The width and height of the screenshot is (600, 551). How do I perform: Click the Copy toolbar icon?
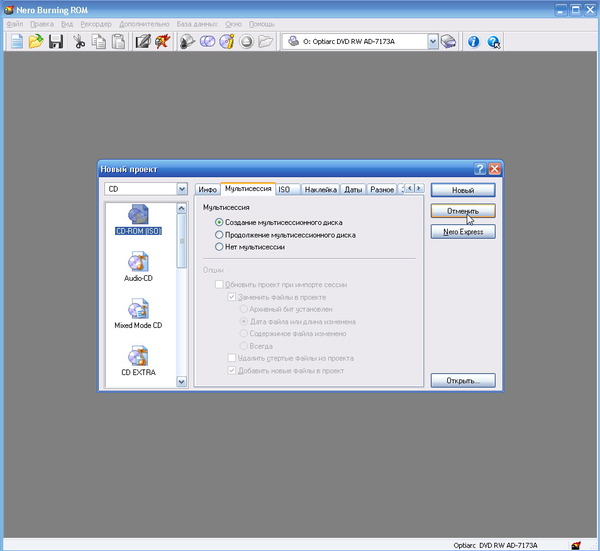pos(99,41)
